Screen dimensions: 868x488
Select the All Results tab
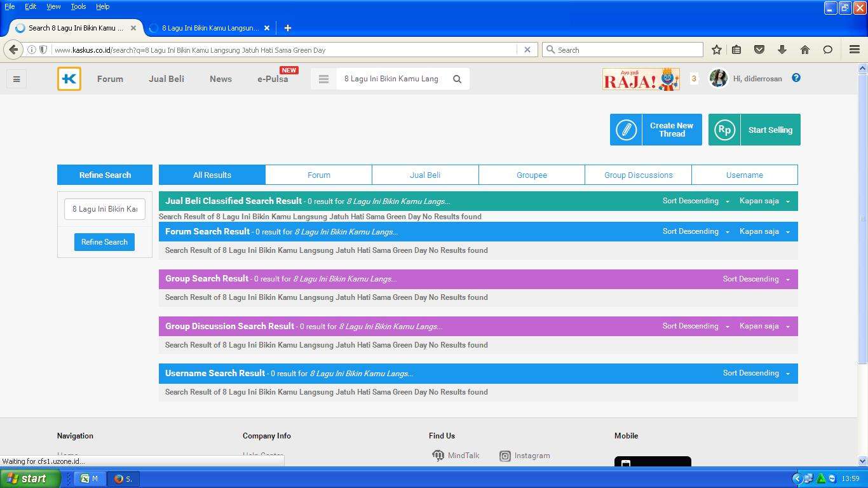click(212, 175)
